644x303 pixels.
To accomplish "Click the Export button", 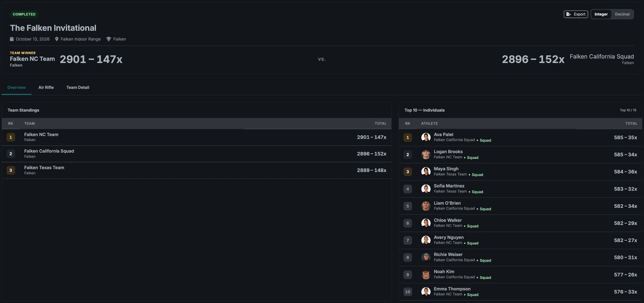I will click(x=576, y=14).
